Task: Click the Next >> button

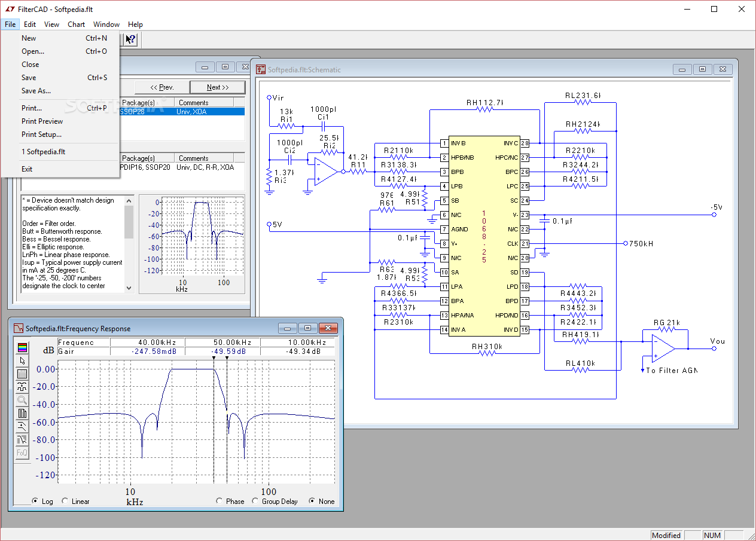Action: coord(218,87)
